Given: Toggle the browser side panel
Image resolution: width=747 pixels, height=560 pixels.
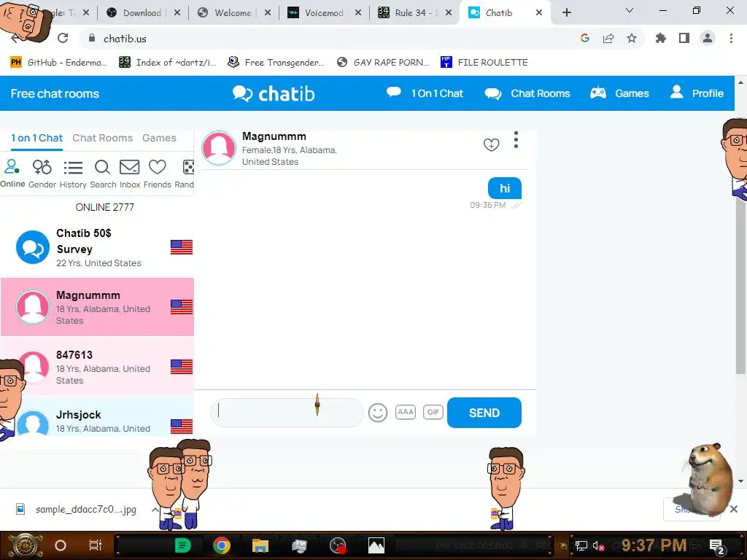Looking at the screenshot, I should pos(684,38).
